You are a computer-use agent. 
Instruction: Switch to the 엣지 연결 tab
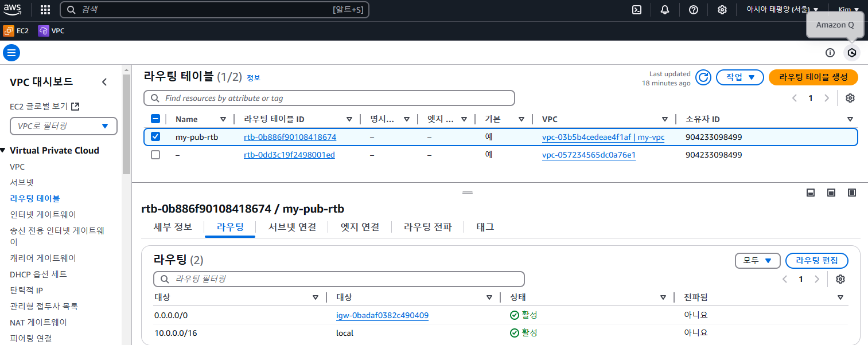(x=360, y=227)
